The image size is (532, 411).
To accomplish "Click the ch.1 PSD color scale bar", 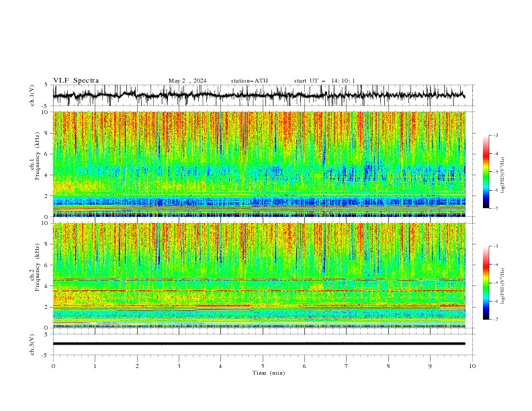I will (486, 172).
